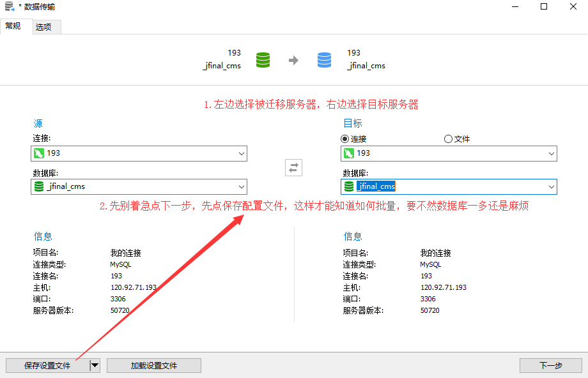This screenshot has height=378, width=588.
Task: Open the source 连接 dropdown showing 193
Action: pos(242,153)
